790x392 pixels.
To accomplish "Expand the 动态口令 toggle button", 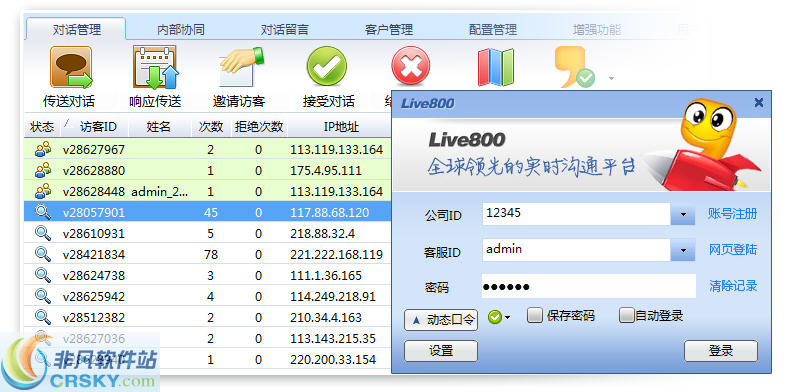I will 441,320.
